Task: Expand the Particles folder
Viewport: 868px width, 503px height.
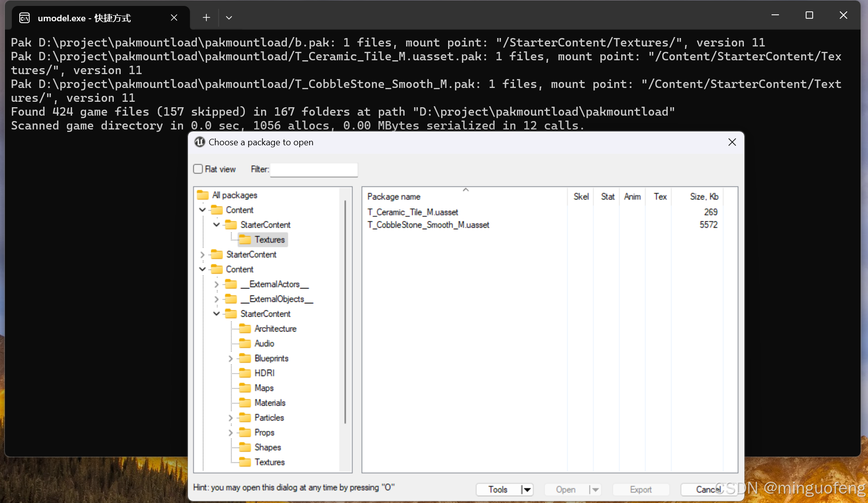Action: pos(230,418)
